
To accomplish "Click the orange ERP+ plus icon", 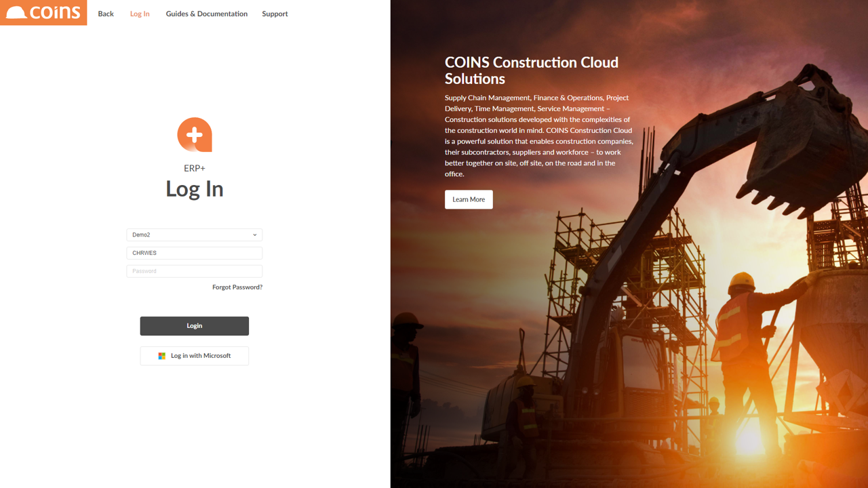I will coord(195,135).
